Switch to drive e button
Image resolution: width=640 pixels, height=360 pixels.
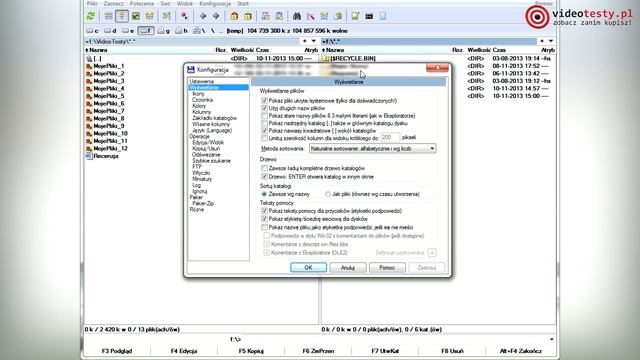[x=128, y=31]
